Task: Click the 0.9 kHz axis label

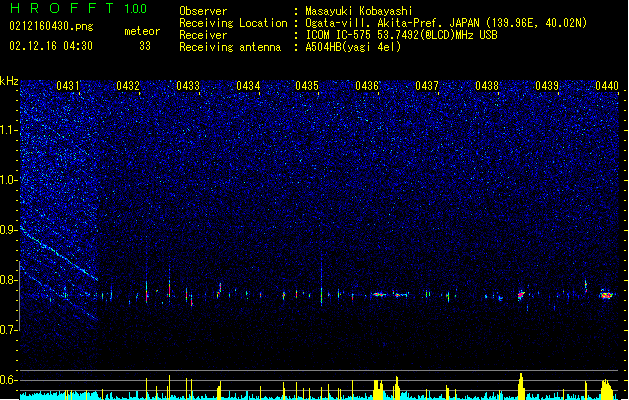Action: point(8,230)
